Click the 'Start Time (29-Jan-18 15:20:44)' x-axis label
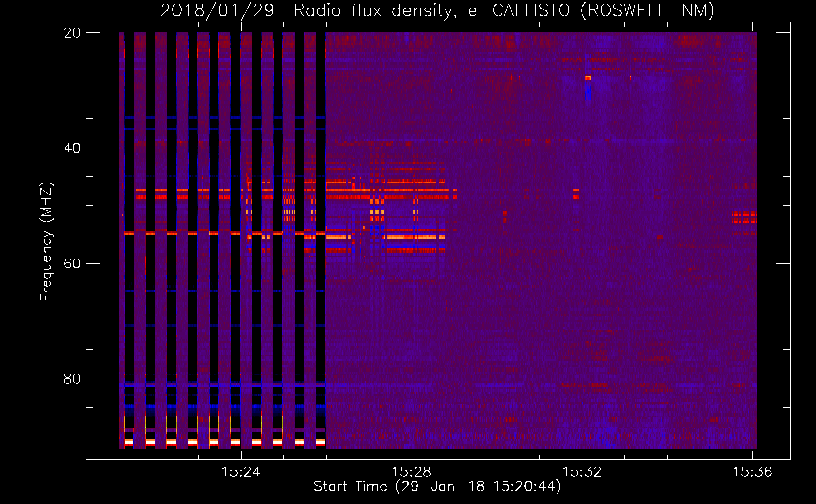Image resolution: width=816 pixels, height=504 pixels. pyautogui.click(x=437, y=487)
